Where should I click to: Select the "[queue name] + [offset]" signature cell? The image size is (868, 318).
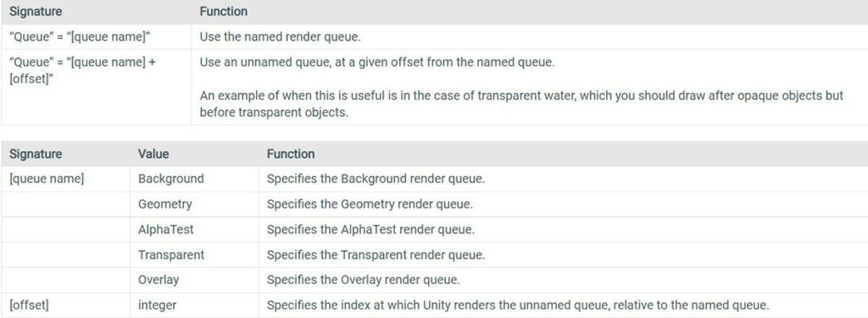pyautogui.click(x=97, y=87)
